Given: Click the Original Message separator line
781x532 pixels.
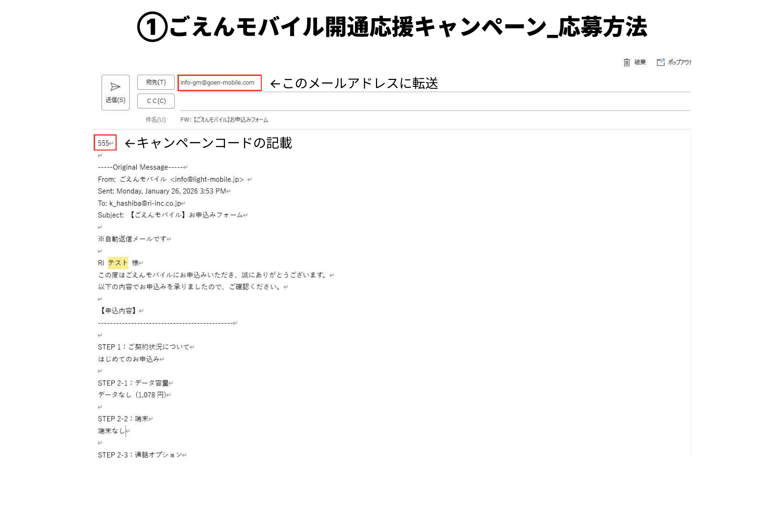Looking at the screenshot, I should [140, 167].
